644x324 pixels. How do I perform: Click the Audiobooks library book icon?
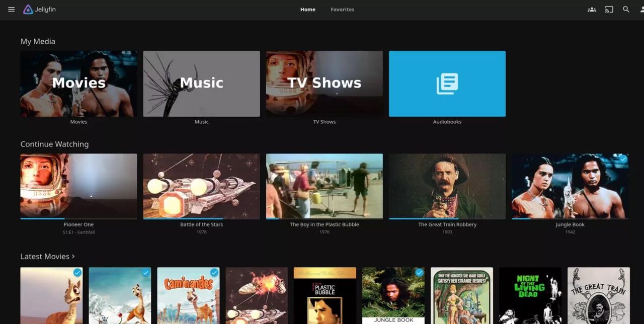(x=447, y=84)
